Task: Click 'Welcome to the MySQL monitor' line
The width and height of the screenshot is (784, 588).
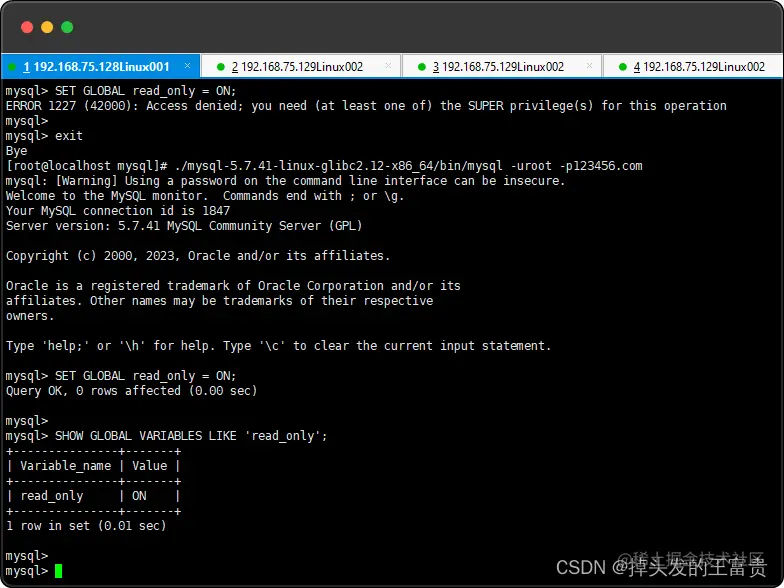Action: pos(205,196)
